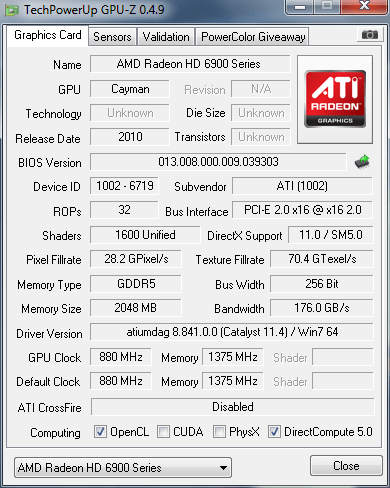Click the Name field with AMD Radeon HD 6900 Series

190,64
